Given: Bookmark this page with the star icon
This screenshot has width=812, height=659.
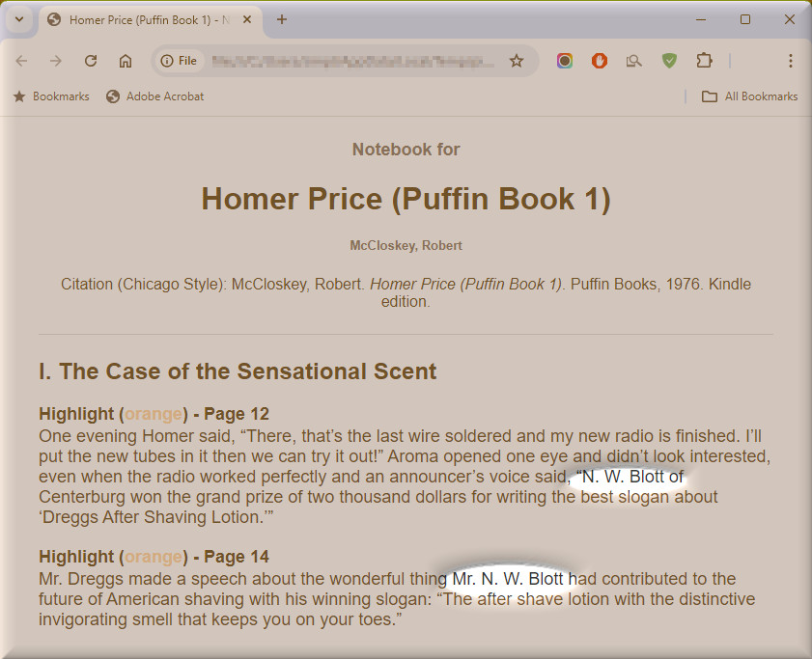Looking at the screenshot, I should click(517, 61).
